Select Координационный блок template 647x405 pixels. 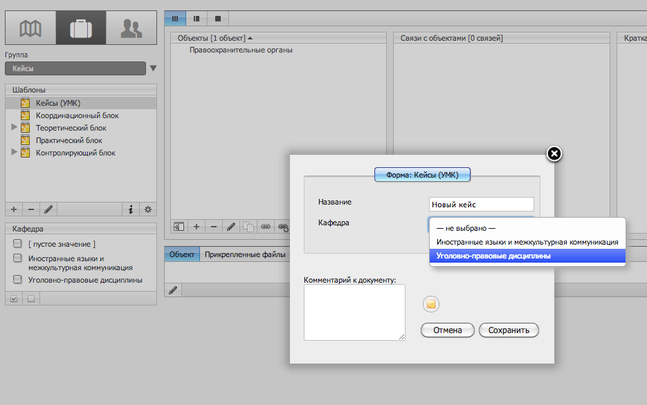81,115
